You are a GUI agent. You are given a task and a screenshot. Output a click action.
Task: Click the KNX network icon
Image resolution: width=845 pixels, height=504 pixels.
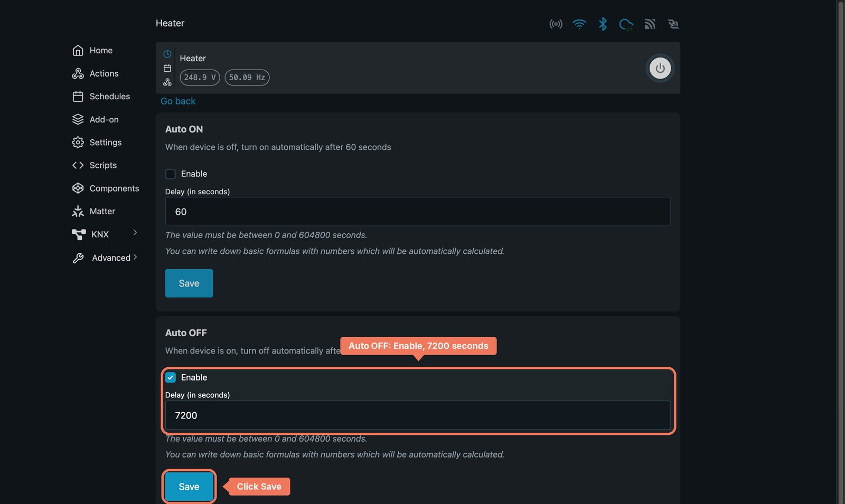(79, 234)
